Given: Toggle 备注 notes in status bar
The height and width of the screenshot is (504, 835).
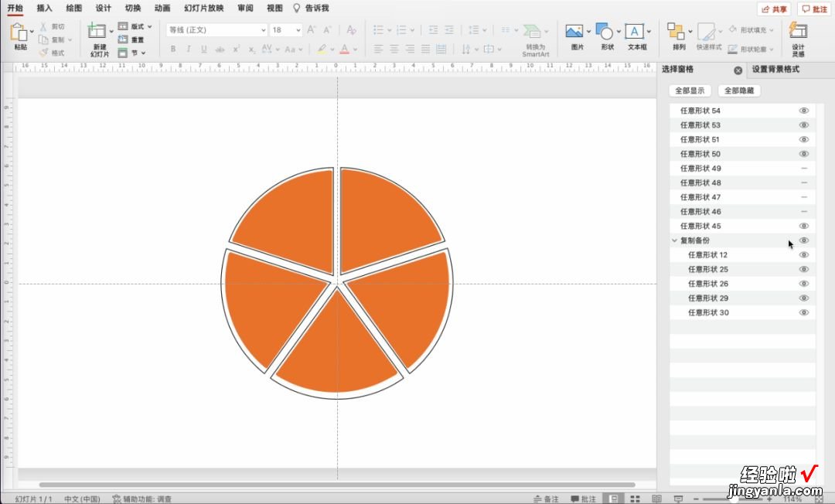Looking at the screenshot, I should click(546, 499).
